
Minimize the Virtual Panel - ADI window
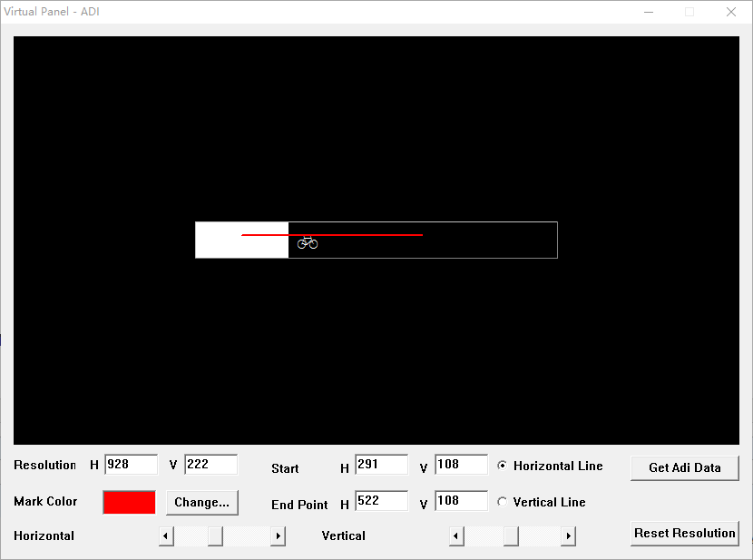[649, 12]
